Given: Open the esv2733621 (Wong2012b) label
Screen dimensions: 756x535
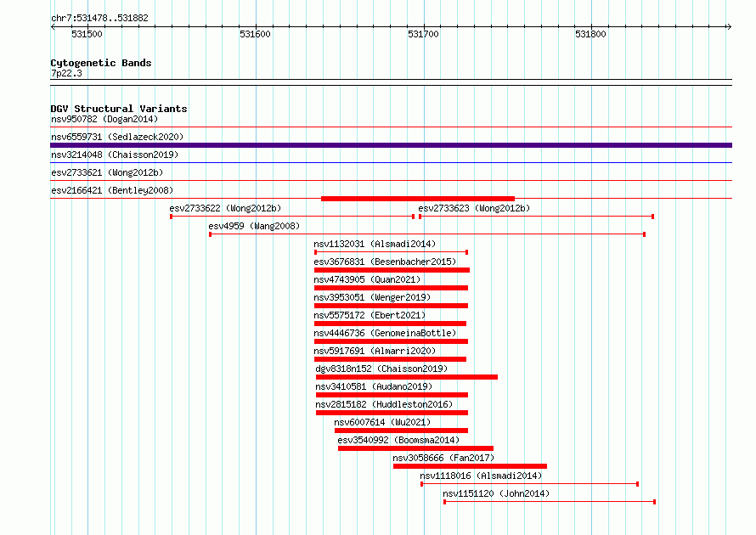Looking at the screenshot, I should coord(107,172).
